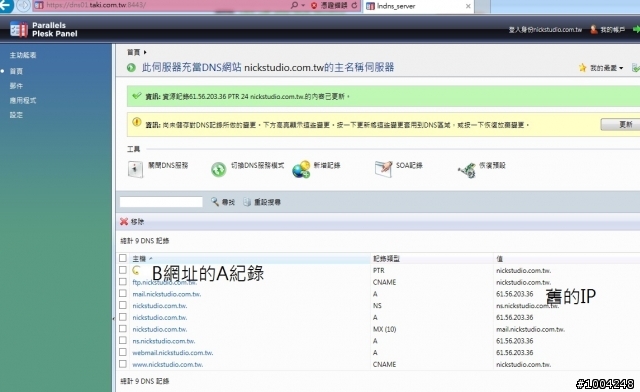The width and height of the screenshot is (640, 392).
Task: Click the 關閉DNS服務 tool icon
Action: 136,169
